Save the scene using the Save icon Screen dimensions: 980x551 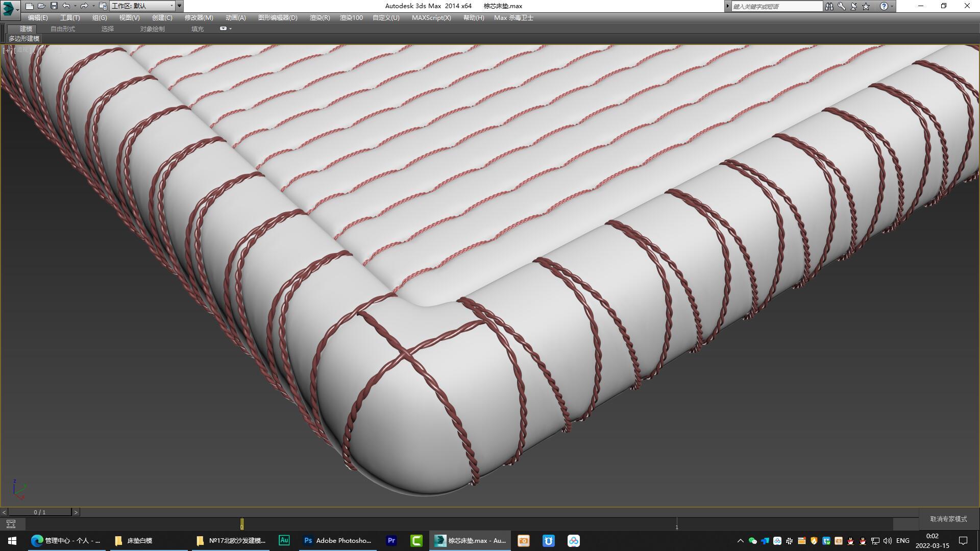point(53,6)
